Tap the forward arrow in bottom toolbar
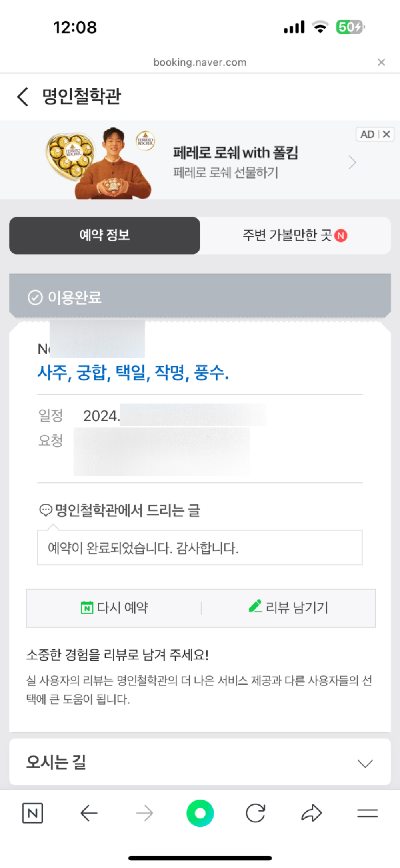This screenshot has height=868, width=400. coord(144,813)
